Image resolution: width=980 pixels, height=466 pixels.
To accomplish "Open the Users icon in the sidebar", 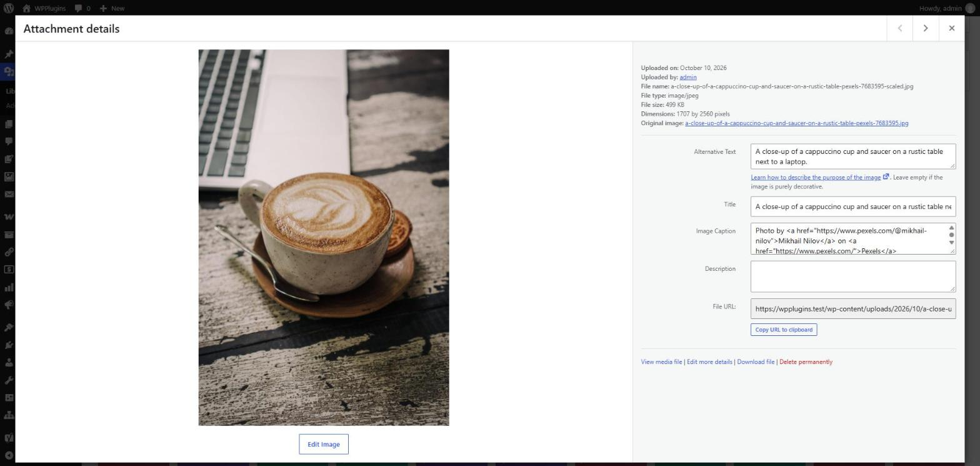I will [x=9, y=362].
